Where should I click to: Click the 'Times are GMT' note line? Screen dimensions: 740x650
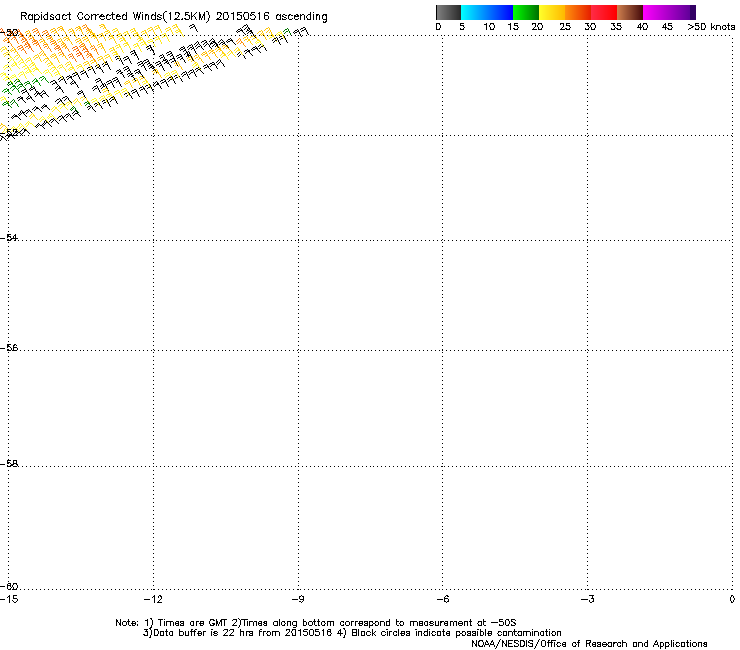(x=316, y=623)
